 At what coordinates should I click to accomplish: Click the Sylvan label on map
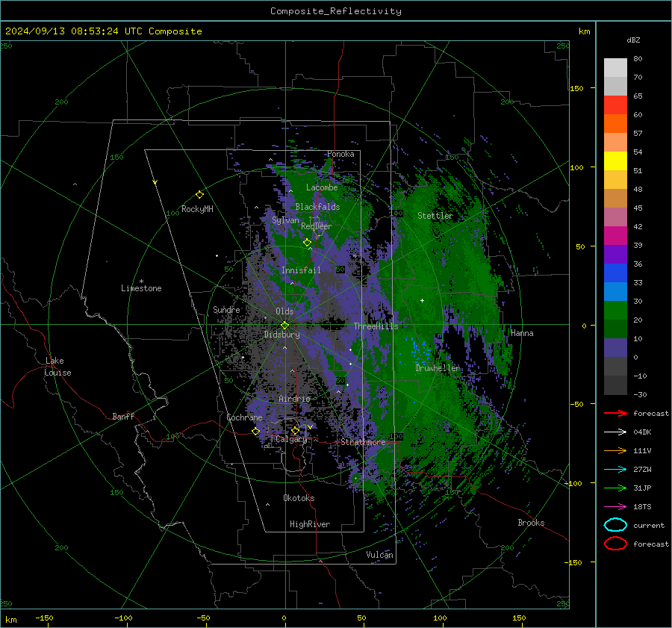point(285,220)
